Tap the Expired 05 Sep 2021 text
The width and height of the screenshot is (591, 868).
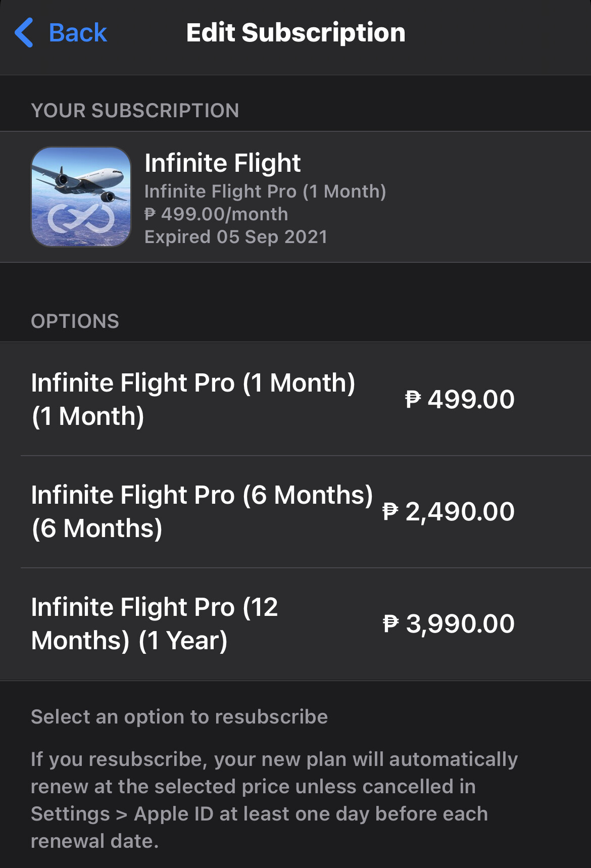tap(236, 237)
